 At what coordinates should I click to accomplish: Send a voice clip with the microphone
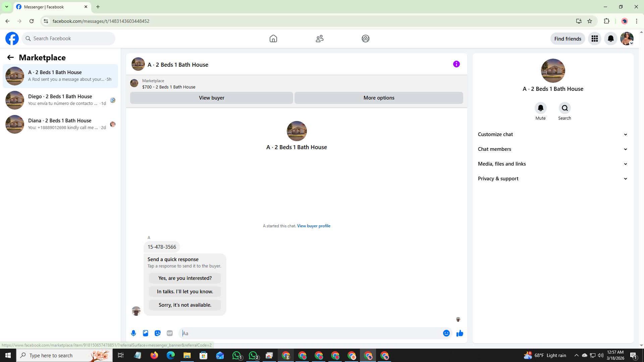click(133, 333)
